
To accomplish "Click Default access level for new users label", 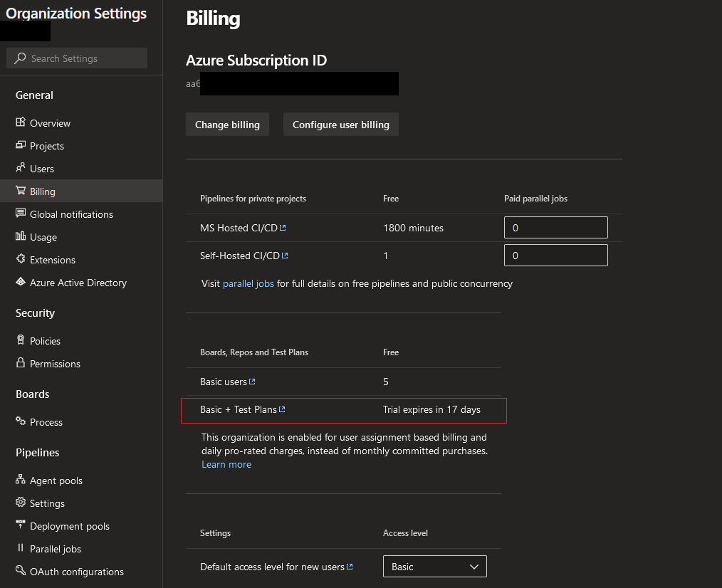I will point(272,567).
